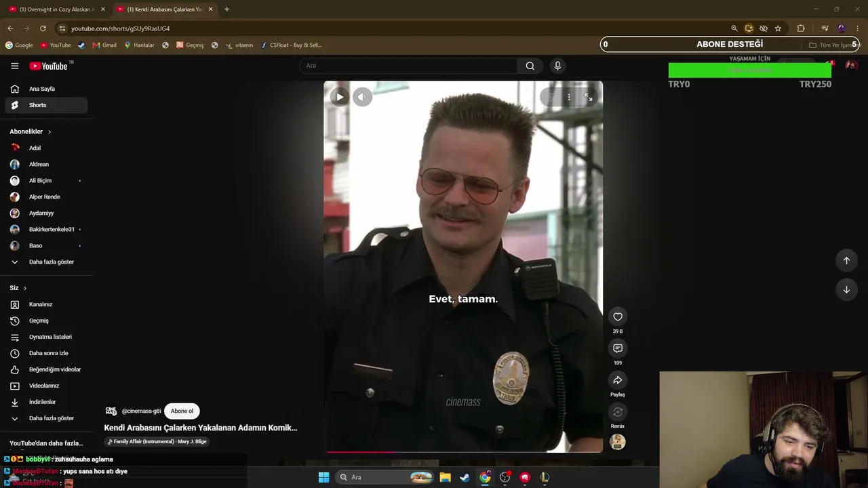Like the Short with the heart
The width and height of the screenshot is (868, 488).
pyautogui.click(x=618, y=317)
